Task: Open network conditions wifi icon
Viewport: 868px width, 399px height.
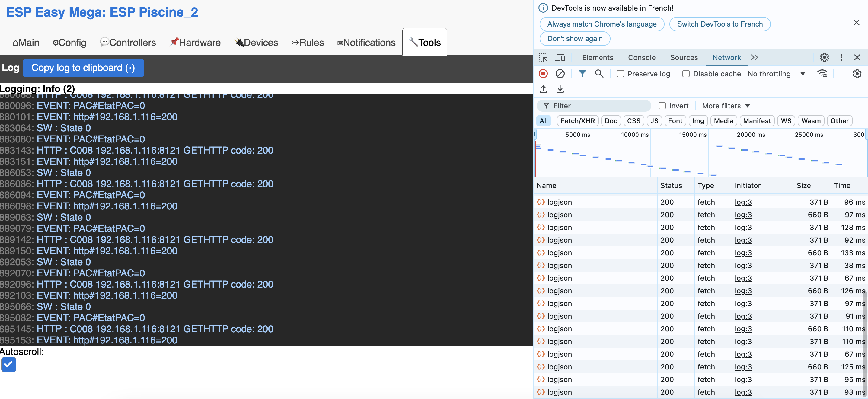Action: (x=822, y=74)
